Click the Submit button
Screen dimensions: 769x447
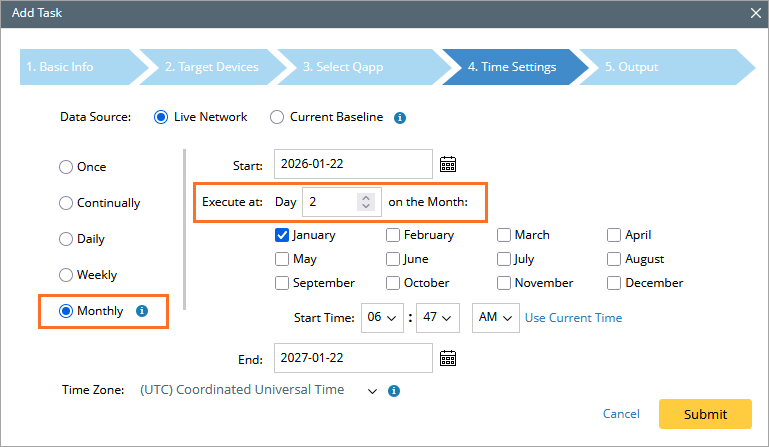pos(705,414)
